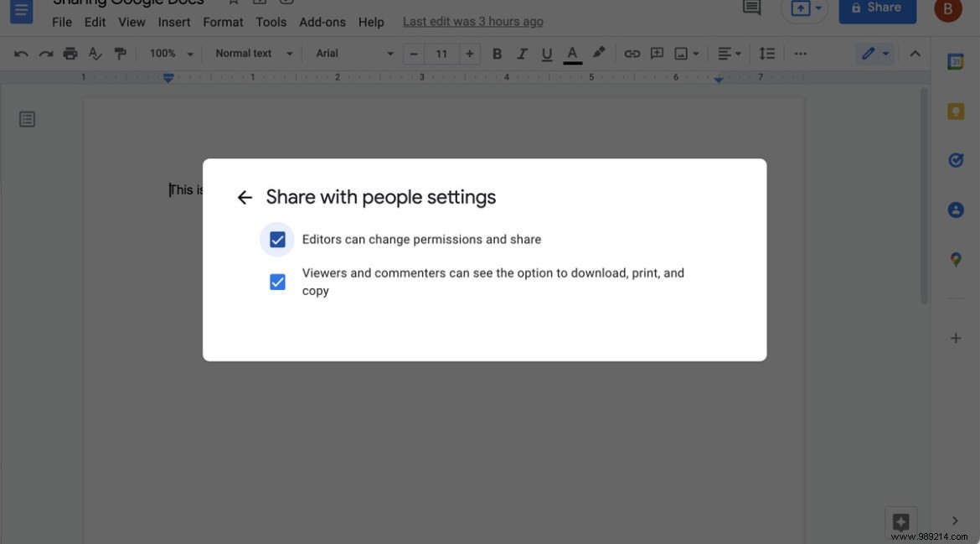Open the zoom level dropdown

tap(170, 53)
